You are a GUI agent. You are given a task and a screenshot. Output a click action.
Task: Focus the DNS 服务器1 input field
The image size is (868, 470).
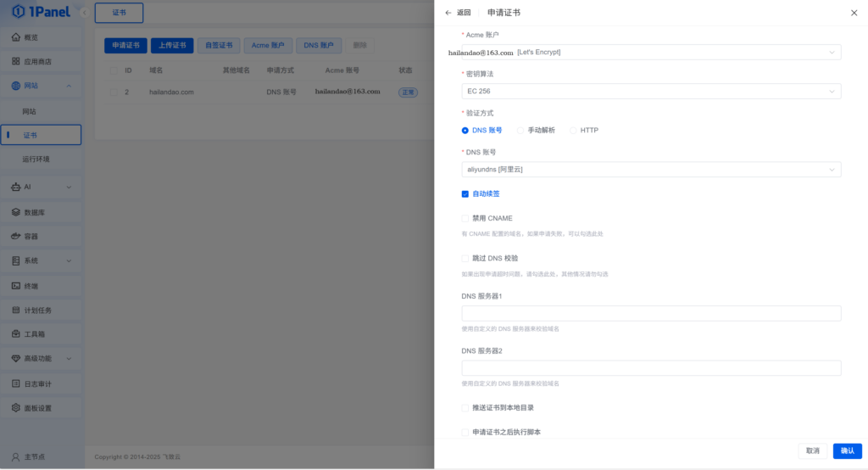point(651,313)
